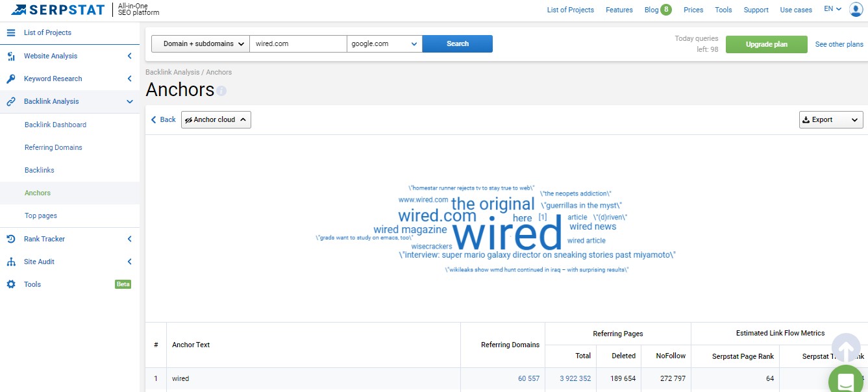Click the Site Audit hierarchy icon

tap(11, 262)
